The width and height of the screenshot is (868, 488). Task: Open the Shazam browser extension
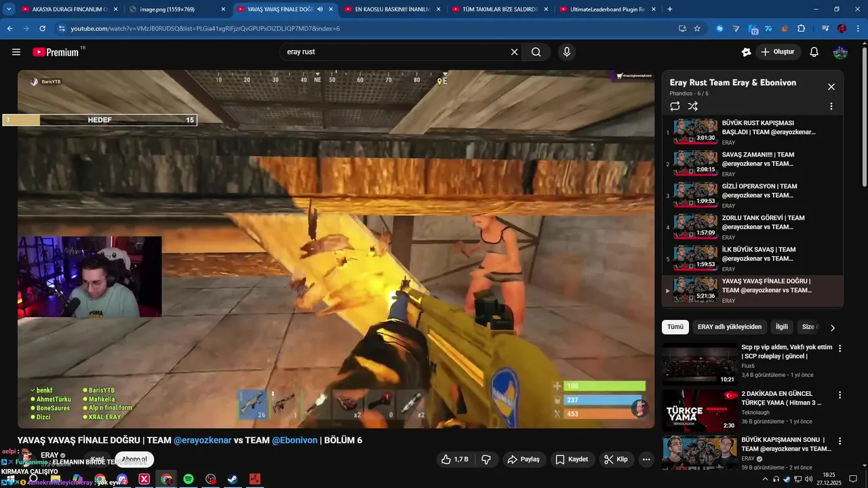pos(719,28)
